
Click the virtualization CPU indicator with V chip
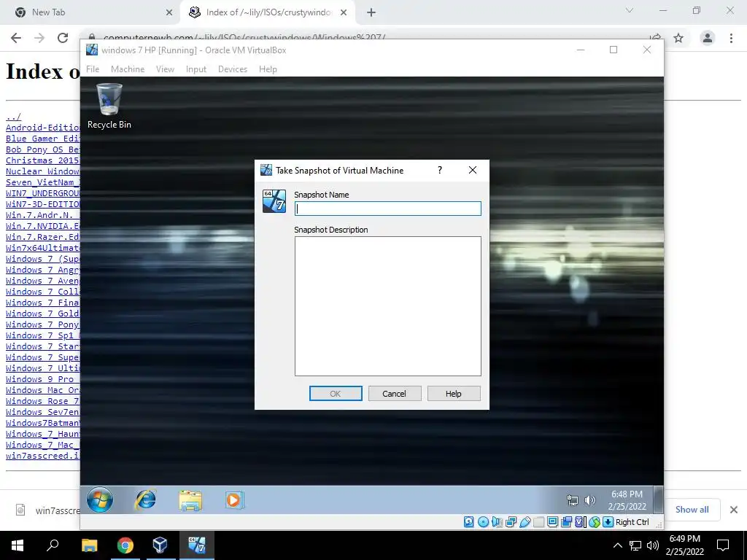click(581, 522)
